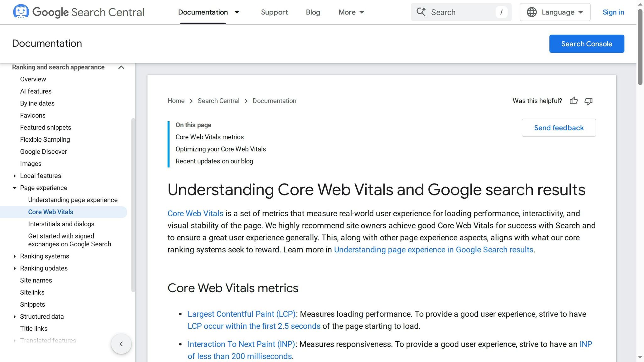Switch to the Support section
Screen dimensions: 644x362
[274, 12]
